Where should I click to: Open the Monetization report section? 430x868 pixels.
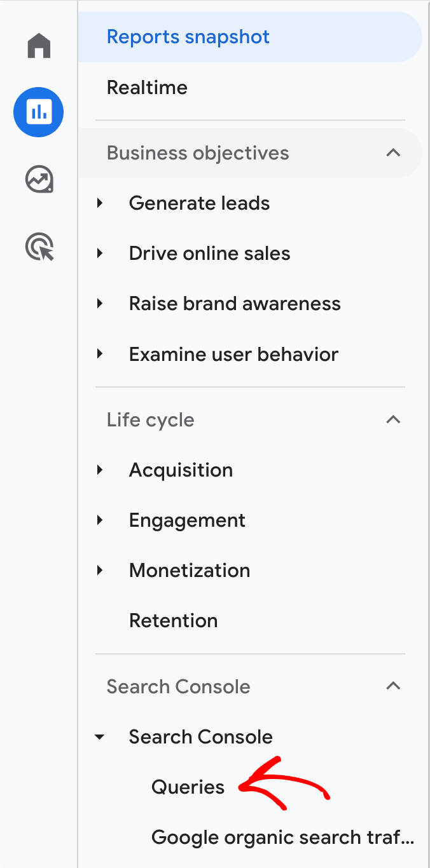189,570
